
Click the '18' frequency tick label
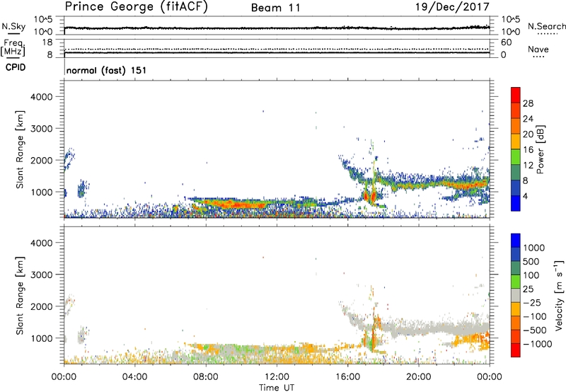47,42
